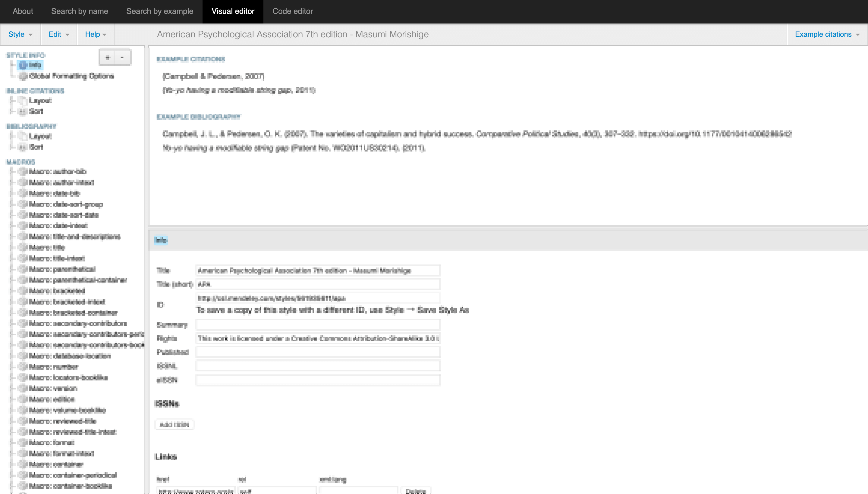This screenshot has width=868, height=494.
Task: Click the icon beside Macro: author-intext
Action: [x=23, y=183]
